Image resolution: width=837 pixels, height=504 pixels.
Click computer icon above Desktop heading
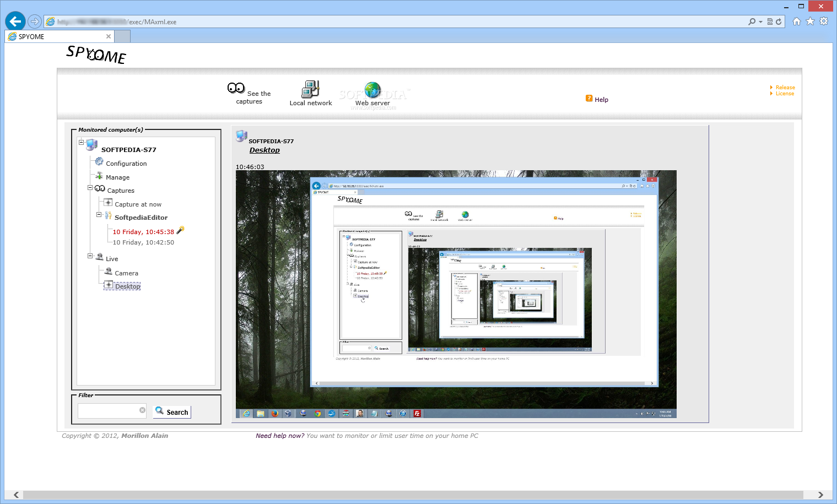(241, 136)
